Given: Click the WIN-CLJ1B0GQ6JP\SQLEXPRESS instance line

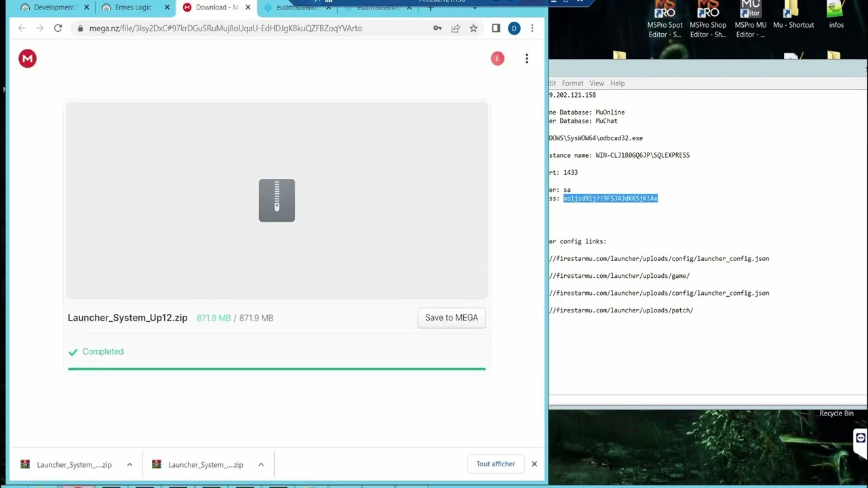Looking at the screenshot, I should pos(619,155).
